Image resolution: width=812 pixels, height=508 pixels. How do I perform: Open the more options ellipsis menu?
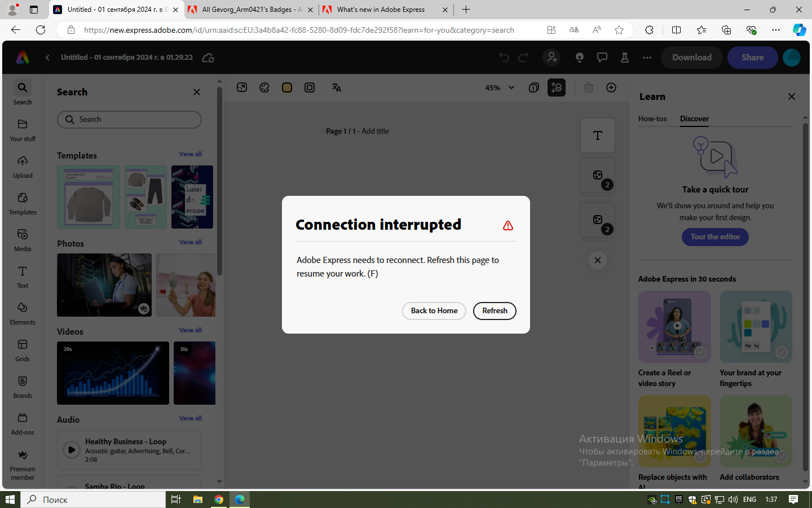pos(647,57)
